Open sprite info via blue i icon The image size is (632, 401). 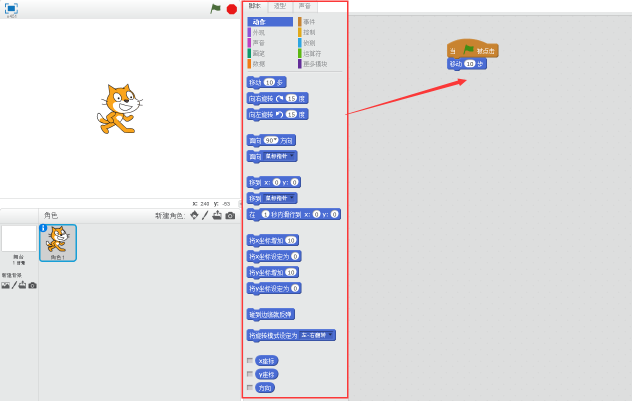[43, 228]
